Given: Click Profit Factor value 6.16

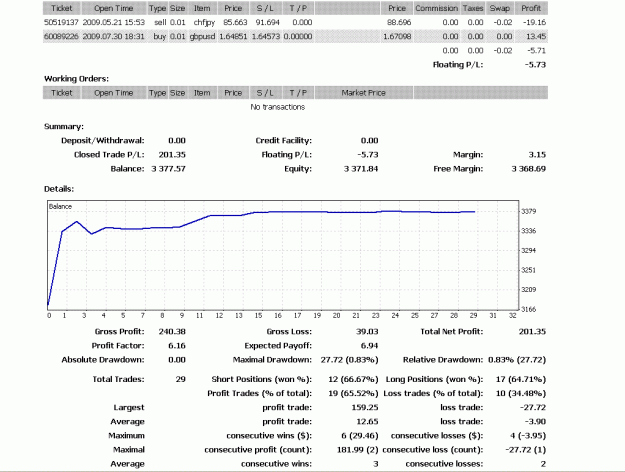Looking at the screenshot, I should click(x=177, y=346).
